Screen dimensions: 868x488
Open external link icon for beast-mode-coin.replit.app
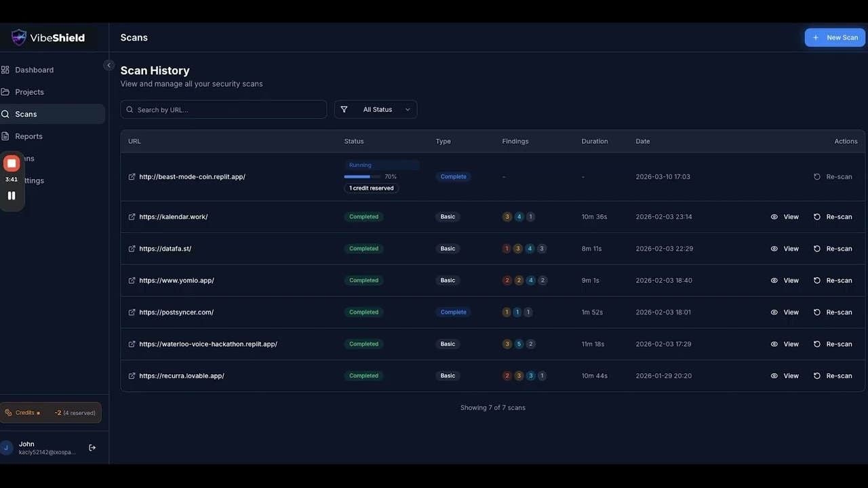pyautogui.click(x=132, y=177)
